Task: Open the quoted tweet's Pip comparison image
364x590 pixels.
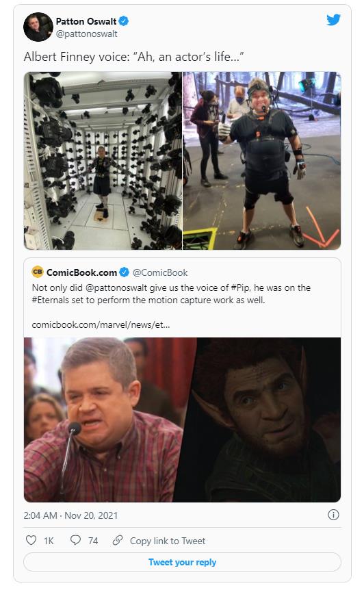Action: tap(183, 420)
